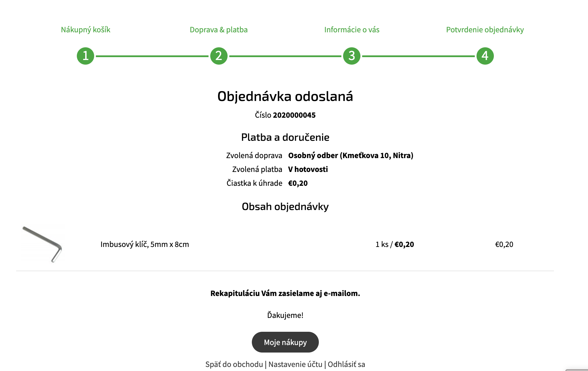Click product name Imbusový klíč, 5mm x 8cm
Screen dimensions: 588x371
pyautogui.click(x=145, y=244)
